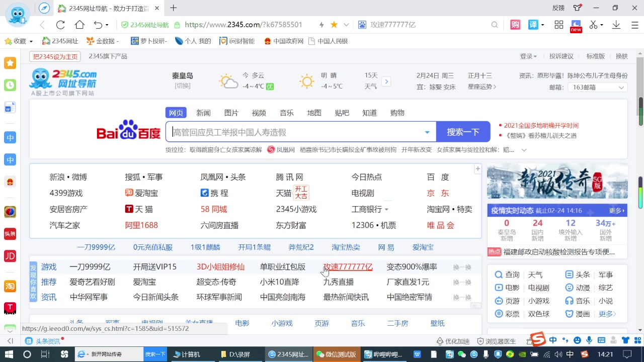The height and width of the screenshot is (362, 644).
Task: Click the Sogou input emoji face icon
Action: click(577, 340)
